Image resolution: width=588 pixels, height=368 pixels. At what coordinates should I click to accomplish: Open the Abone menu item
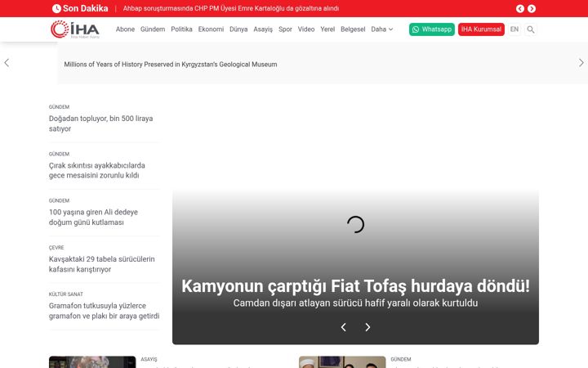pos(125,29)
